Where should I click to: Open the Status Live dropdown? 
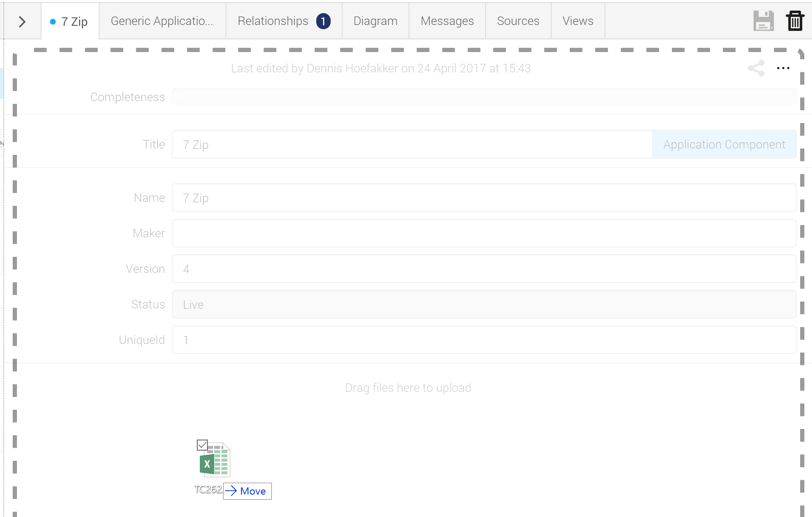tap(484, 304)
